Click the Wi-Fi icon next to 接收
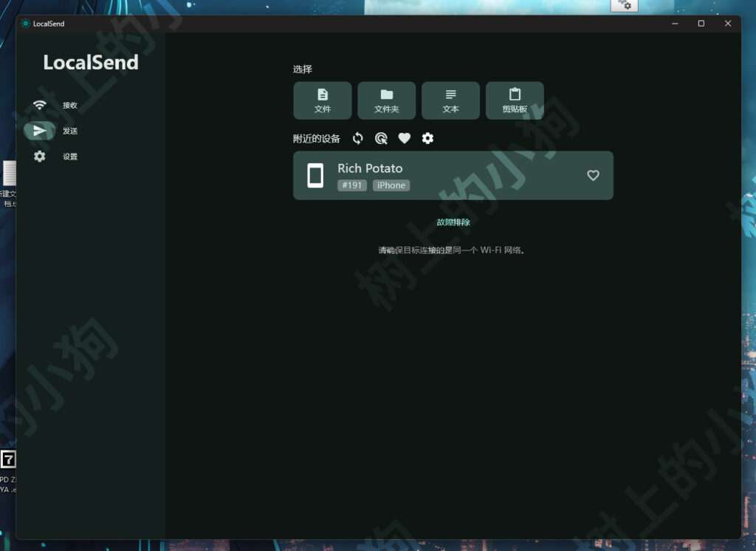756x551 pixels. (x=40, y=105)
